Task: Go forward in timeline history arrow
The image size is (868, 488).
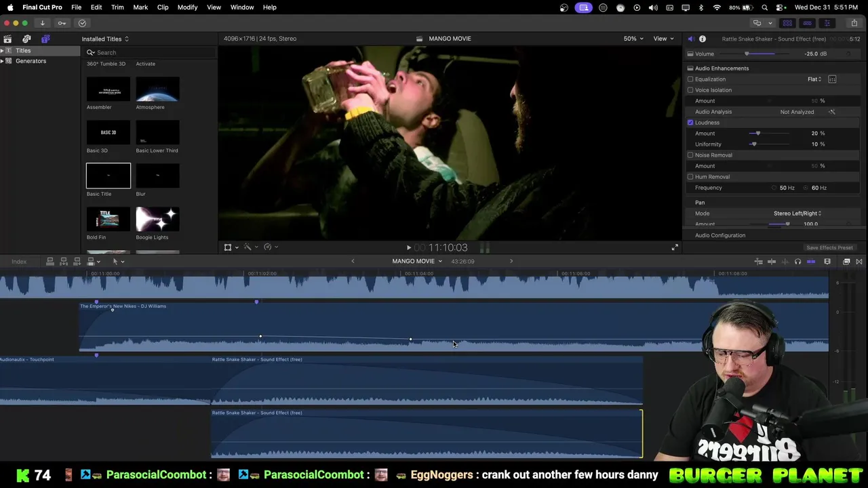Action: [x=511, y=261]
